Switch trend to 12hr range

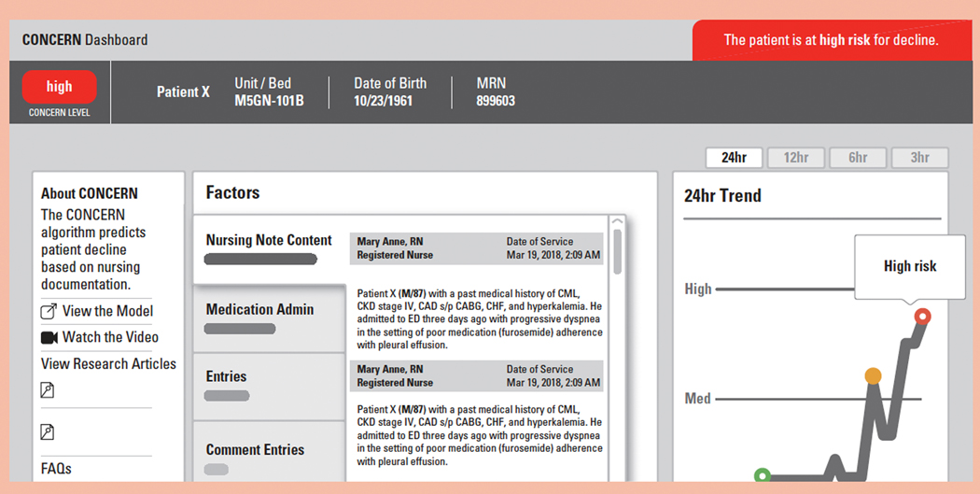(x=795, y=158)
